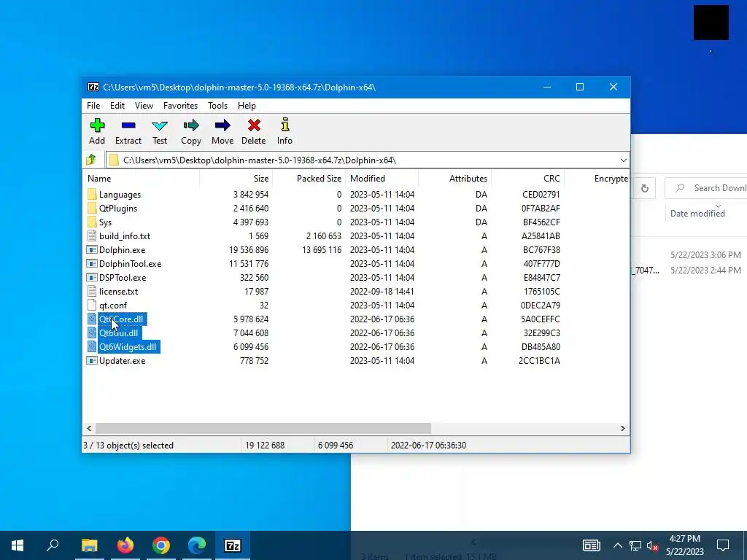Select license.txt in the list
Screen dimensions: 747x560
pos(119,292)
